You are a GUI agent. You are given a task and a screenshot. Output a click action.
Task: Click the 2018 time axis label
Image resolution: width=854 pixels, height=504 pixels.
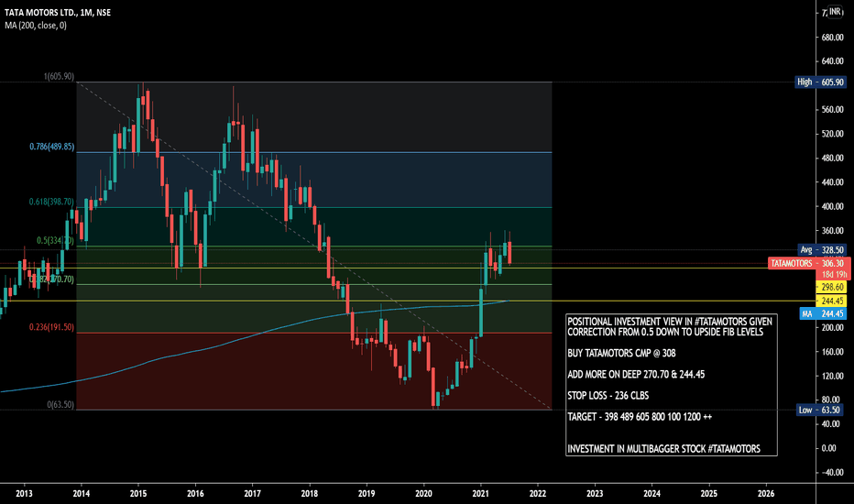click(310, 494)
